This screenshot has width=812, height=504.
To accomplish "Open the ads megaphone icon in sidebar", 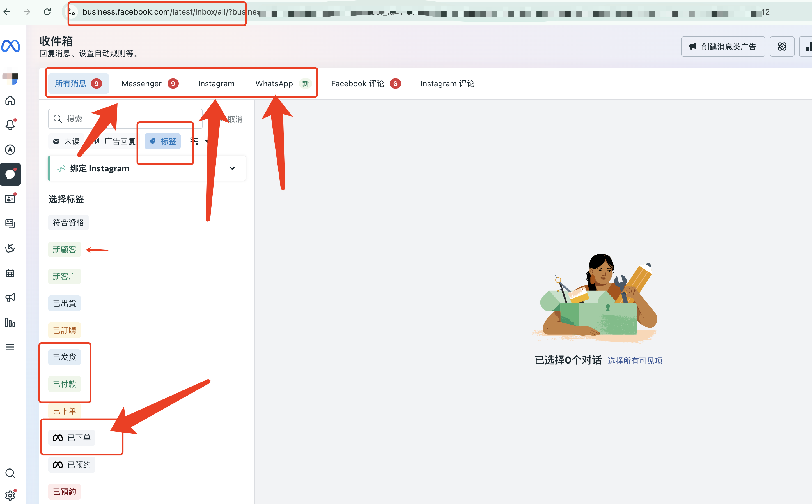I will click(10, 297).
